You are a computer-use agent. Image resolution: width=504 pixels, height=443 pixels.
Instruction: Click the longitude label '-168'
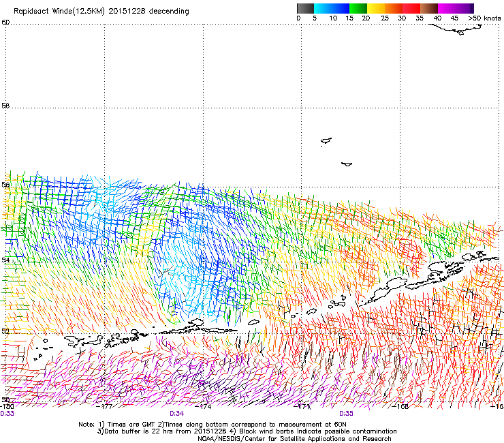tap(400, 406)
